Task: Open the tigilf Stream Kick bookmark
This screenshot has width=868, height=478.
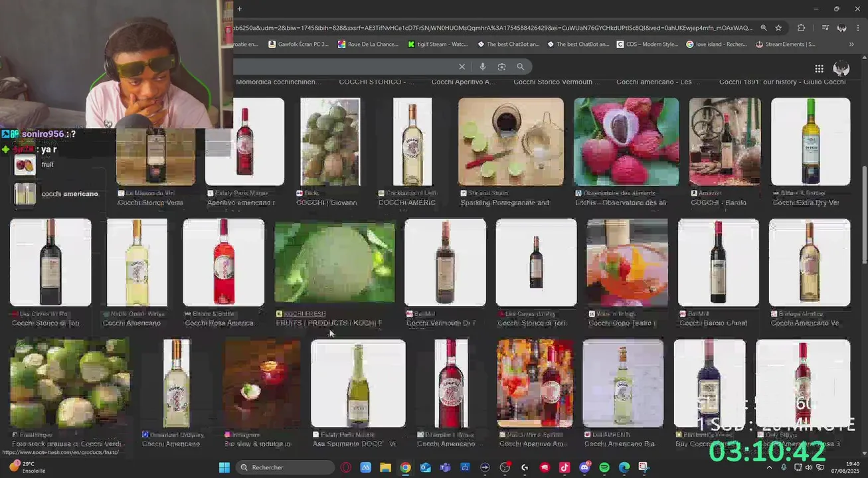Action: [438, 44]
